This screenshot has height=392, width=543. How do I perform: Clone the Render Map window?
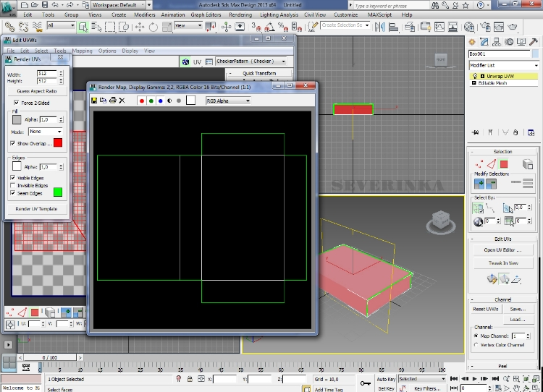(104, 101)
